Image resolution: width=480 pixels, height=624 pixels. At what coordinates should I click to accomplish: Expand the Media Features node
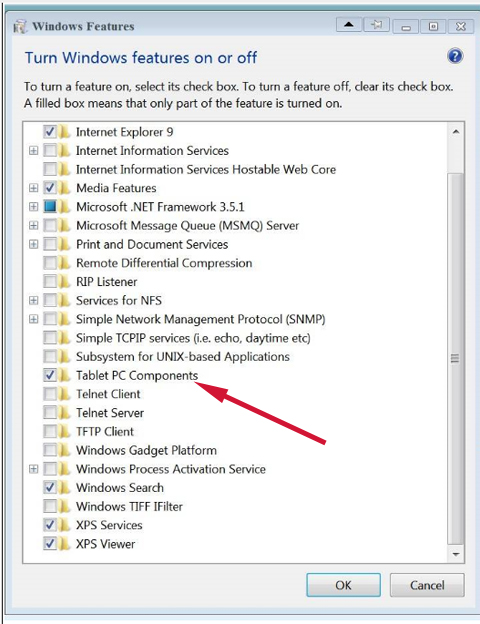point(33,188)
